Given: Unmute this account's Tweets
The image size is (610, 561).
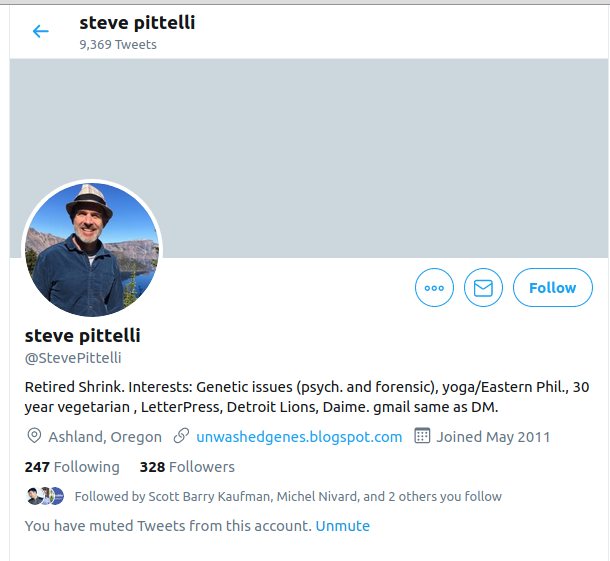Looking at the screenshot, I should (x=342, y=526).
